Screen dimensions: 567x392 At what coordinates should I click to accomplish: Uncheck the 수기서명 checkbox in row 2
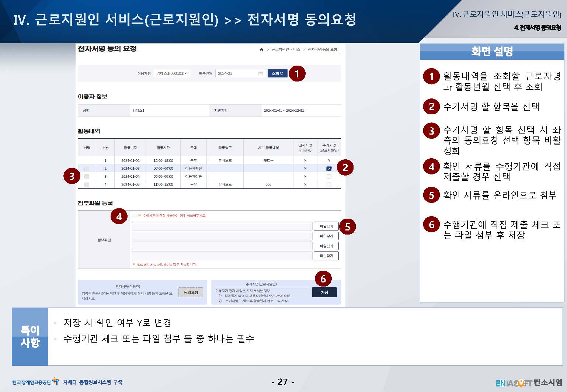click(329, 169)
